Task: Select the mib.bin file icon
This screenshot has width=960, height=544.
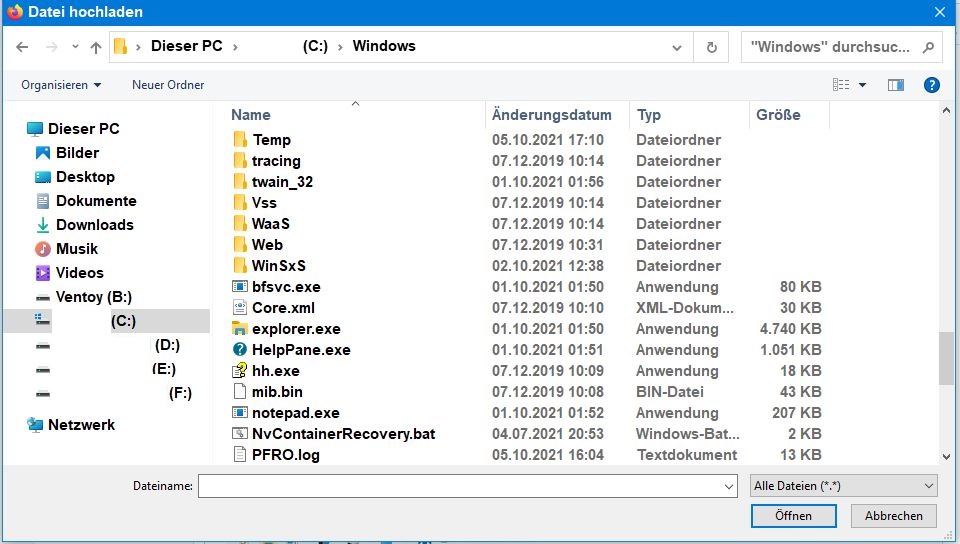Action: coord(240,392)
